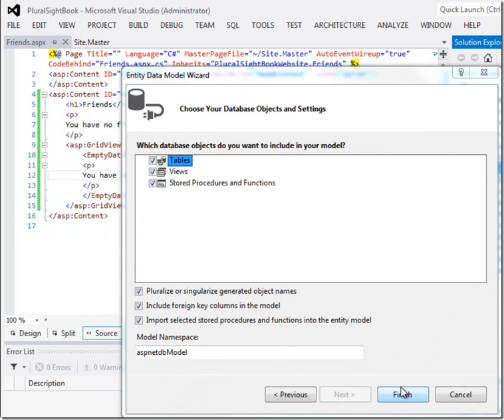This screenshot has height=420, width=504.
Task: Click the Home icon in Solution Explorer
Action: tap(487, 58)
